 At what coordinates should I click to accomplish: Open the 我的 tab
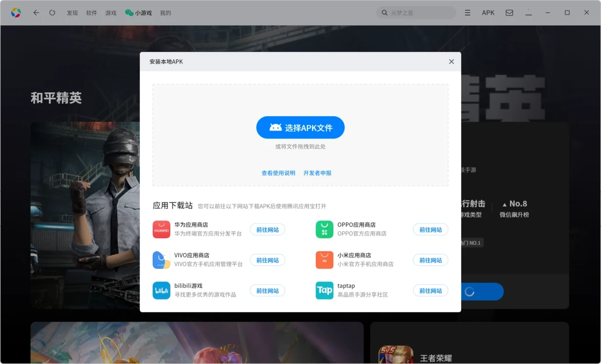tap(165, 13)
